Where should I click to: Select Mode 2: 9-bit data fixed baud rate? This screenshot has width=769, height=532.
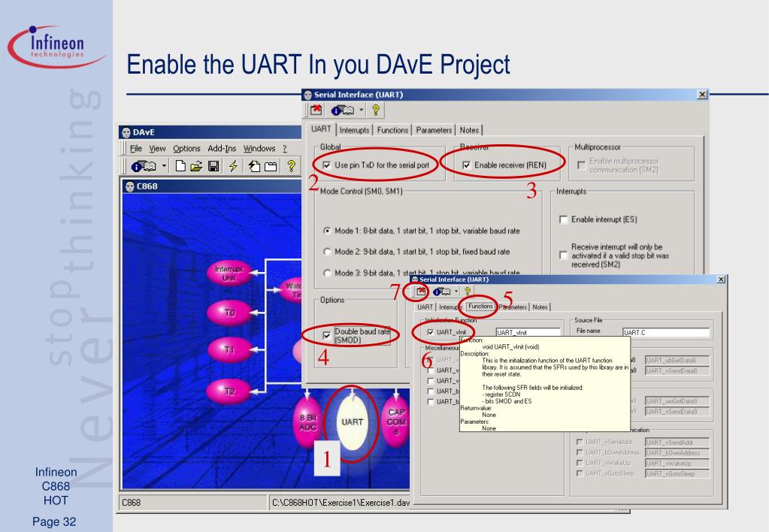327,252
